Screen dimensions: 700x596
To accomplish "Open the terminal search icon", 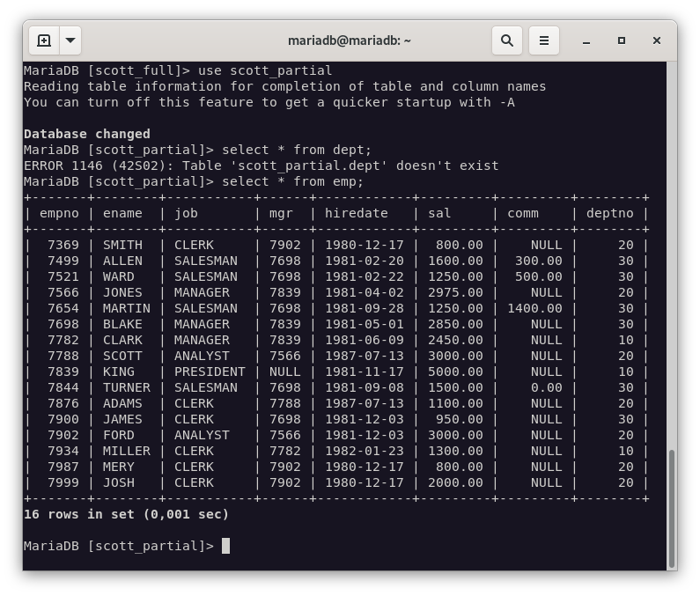I will pos(507,40).
